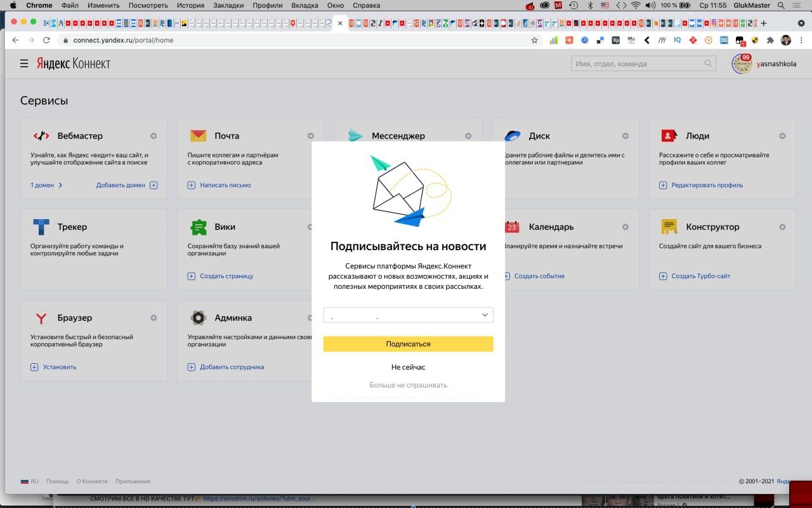Click the Календарь service icon

click(513, 227)
